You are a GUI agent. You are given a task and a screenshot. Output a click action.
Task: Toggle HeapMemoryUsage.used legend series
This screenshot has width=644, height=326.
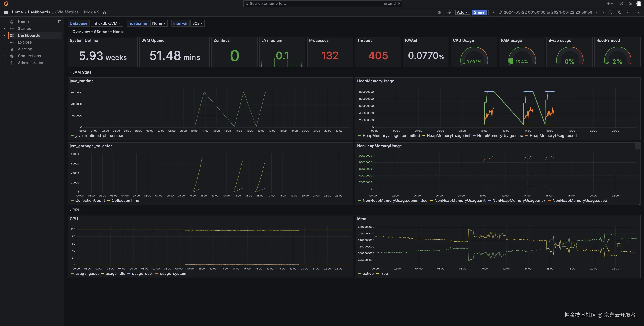[553, 136]
